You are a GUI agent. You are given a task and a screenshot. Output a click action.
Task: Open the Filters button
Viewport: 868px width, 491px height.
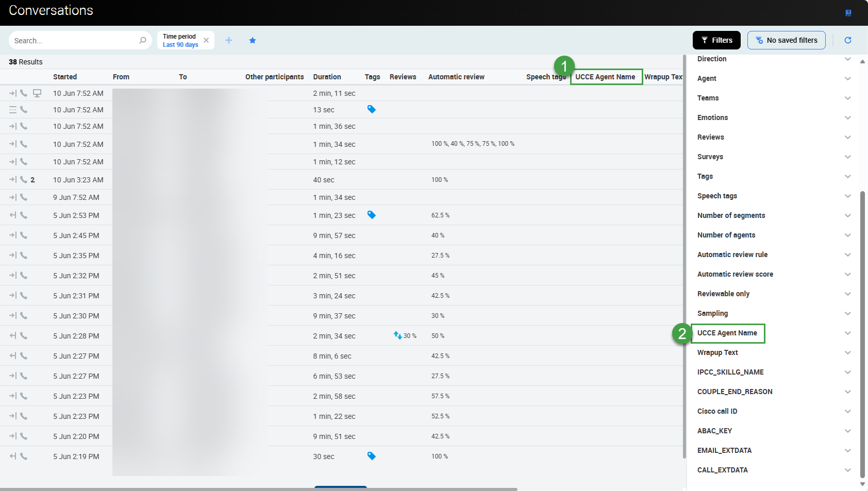coord(716,40)
